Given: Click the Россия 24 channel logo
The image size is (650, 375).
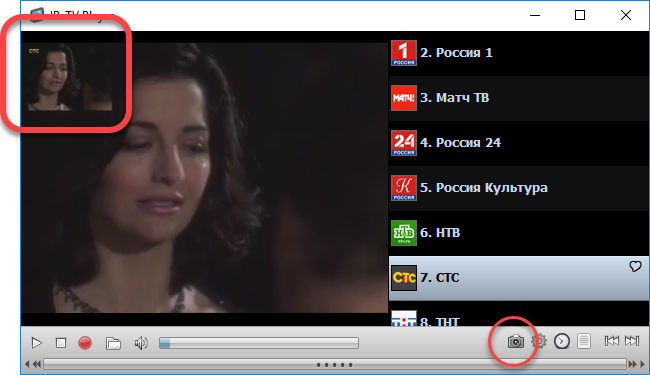Looking at the screenshot, I should point(404,143).
